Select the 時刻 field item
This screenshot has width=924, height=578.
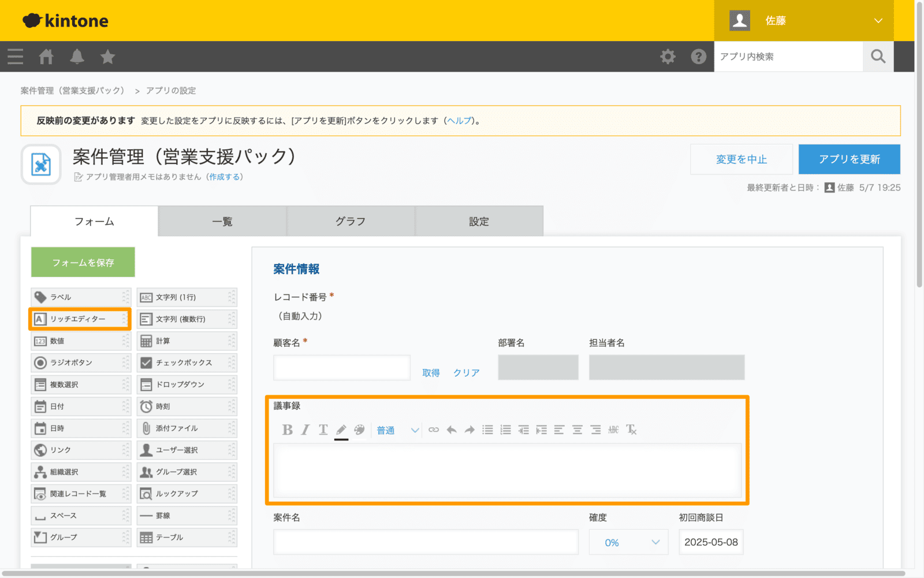(187, 406)
